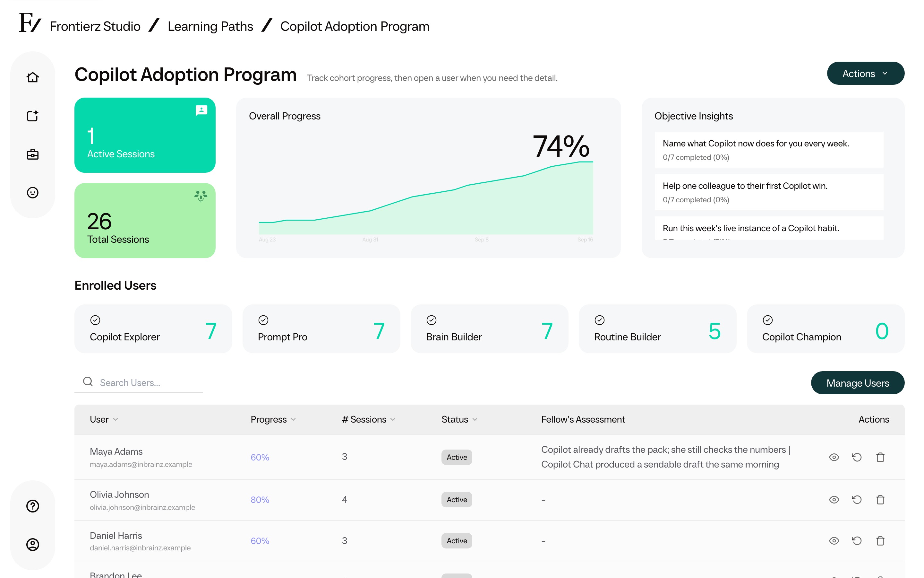Reset progress for Daniel Harris
Viewport: 924px width, 578px height.
pos(857,540)
